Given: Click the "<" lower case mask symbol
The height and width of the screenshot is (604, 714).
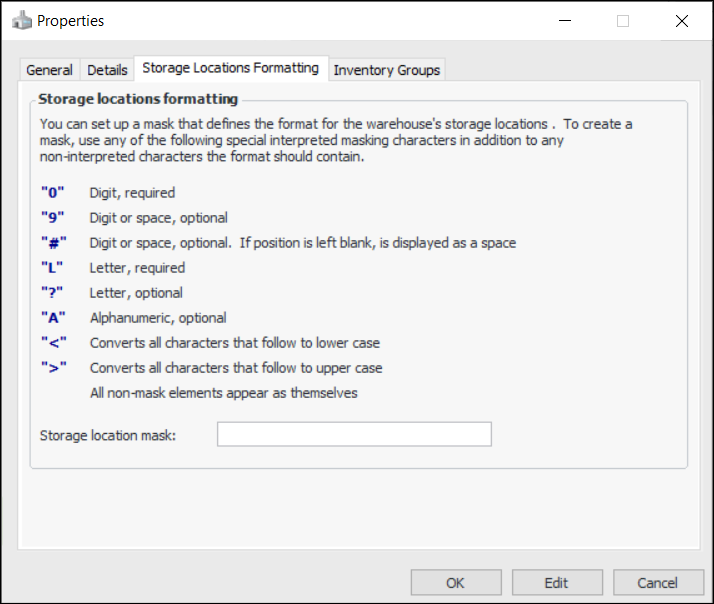Looking at the screenshot, I should point(53,343).
